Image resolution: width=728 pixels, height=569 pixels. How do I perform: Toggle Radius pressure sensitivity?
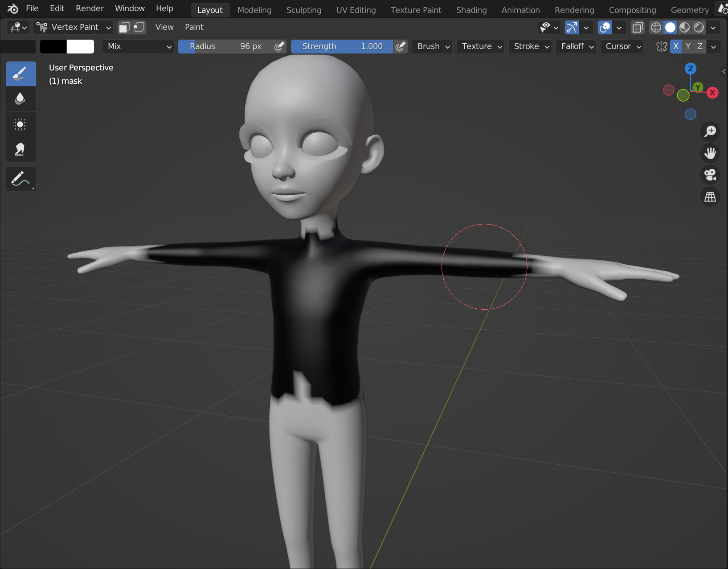pyautogui.click(x=279, y=46)
